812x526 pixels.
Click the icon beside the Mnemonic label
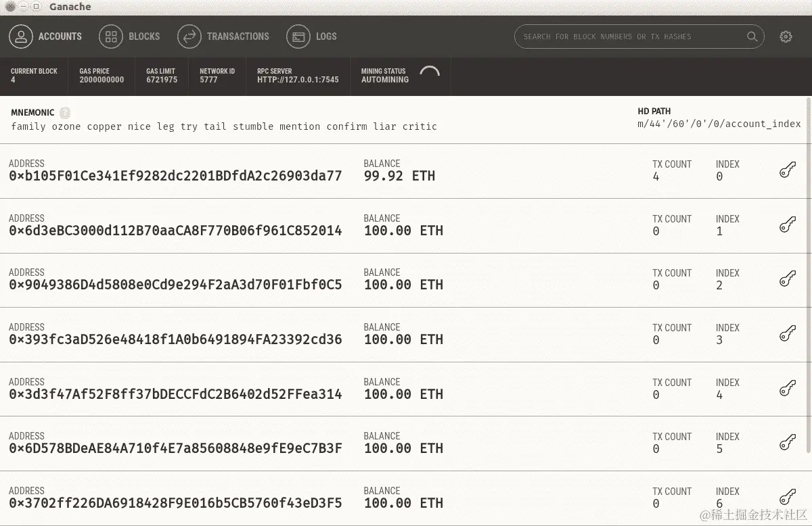coord(65,113)
